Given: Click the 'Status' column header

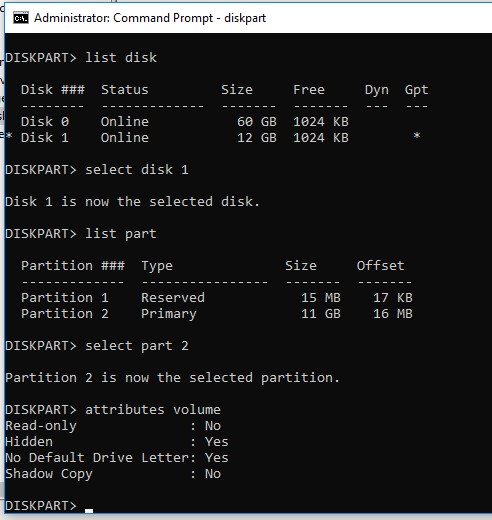Looking at the screenshot, I should [x=125, y=90].
